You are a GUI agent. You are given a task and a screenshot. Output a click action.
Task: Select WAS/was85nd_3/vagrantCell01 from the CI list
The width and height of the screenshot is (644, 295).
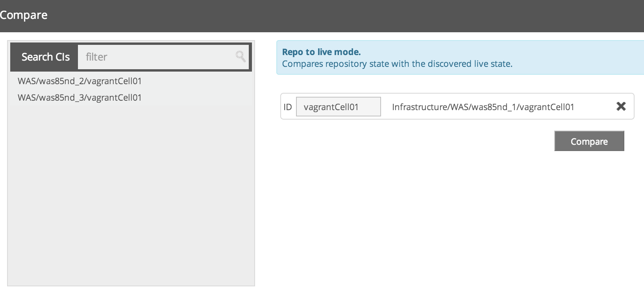pyautogui.click(x=80, y=98)
